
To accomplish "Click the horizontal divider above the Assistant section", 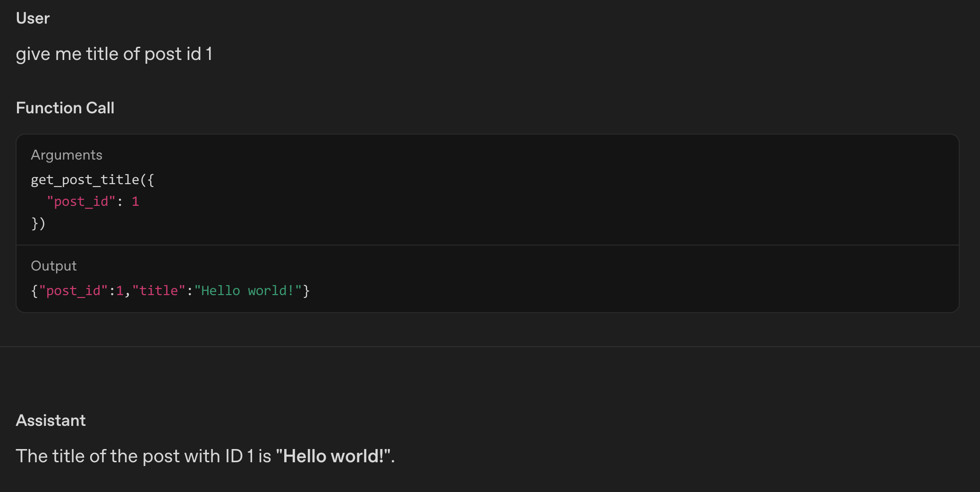I will [490, 347].
